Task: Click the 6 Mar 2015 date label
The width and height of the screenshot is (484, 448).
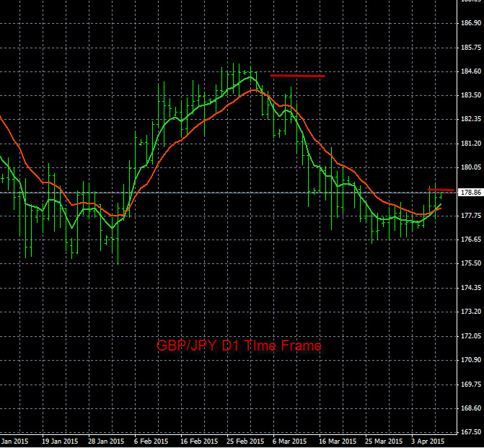Action: (289, 442)
